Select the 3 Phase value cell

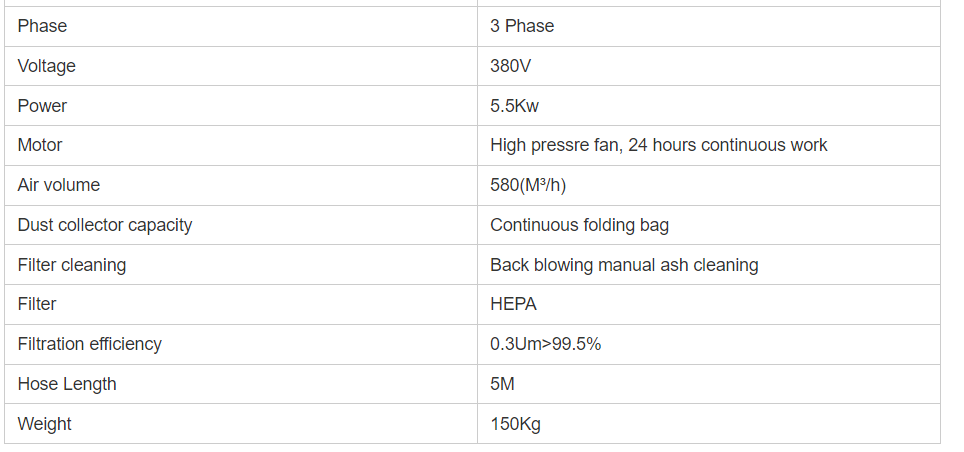521,26
